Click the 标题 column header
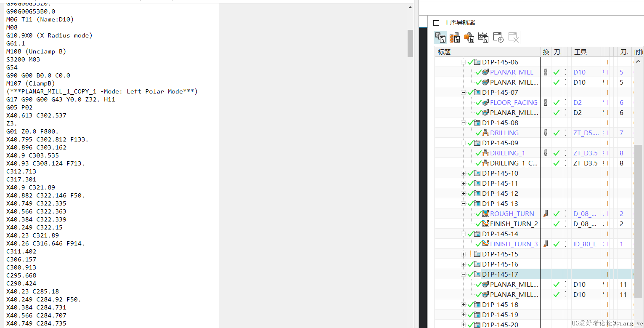The width and height of the screenshot is (644, 328). click(x=488, y=52)
